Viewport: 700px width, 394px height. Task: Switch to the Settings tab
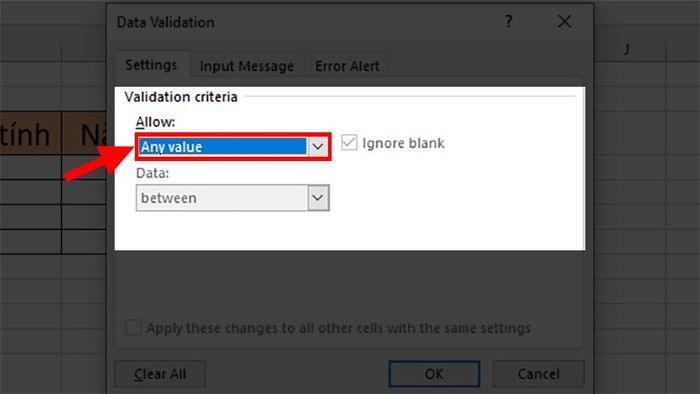tap(151, 65)
